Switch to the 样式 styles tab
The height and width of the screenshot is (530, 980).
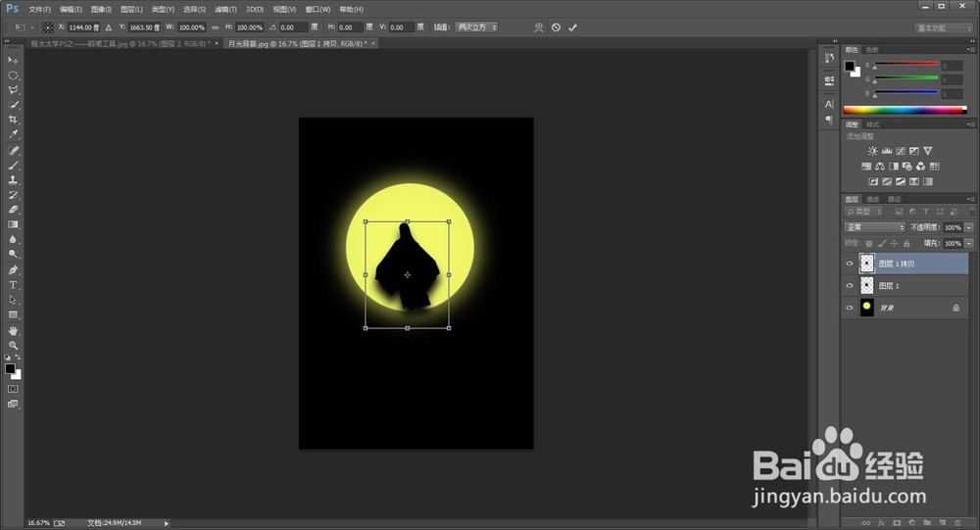coord(872,124)
